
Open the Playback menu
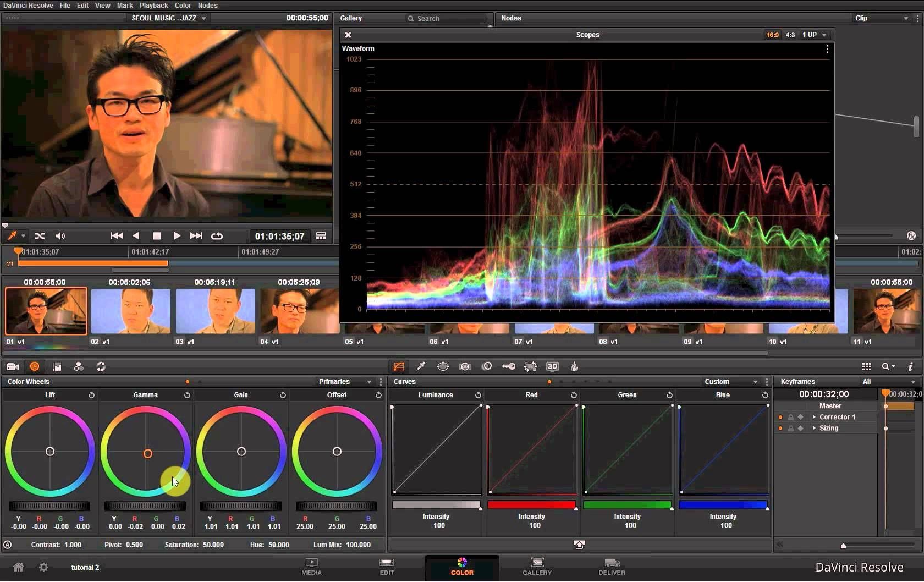pyautogui.click(x=153, y=5)
